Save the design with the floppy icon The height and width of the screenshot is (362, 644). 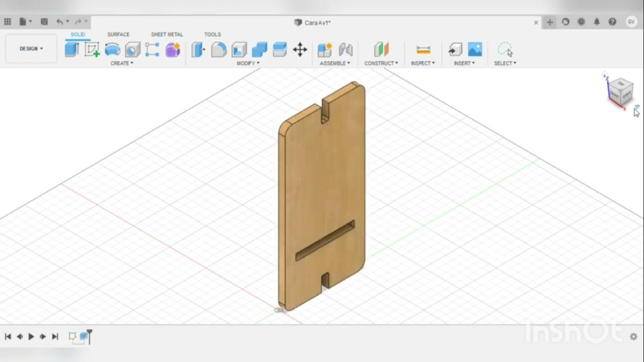pyautogui.click(x=44, y=22)
